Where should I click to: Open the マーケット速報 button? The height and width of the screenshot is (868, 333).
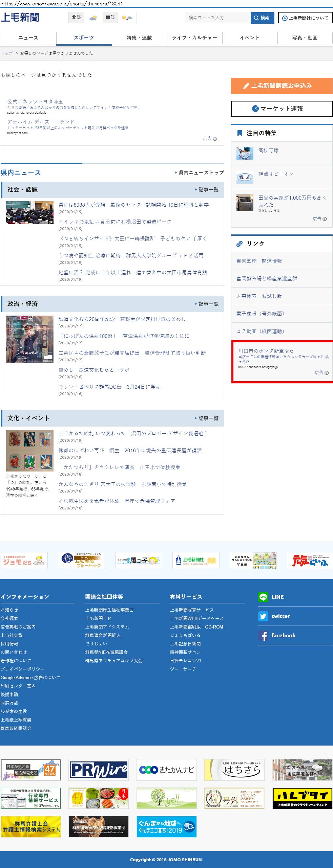coord(282,109)
